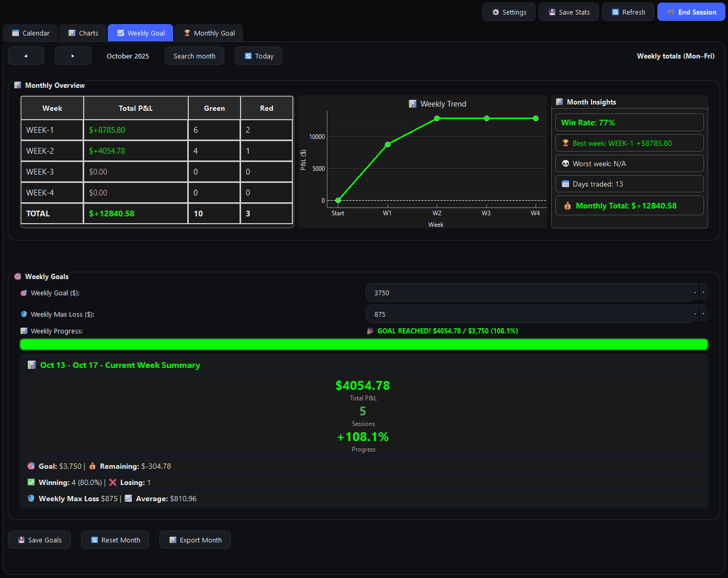The image size is (728, 578).
Task: Open the Charts tab
Action: coord(83,33)
